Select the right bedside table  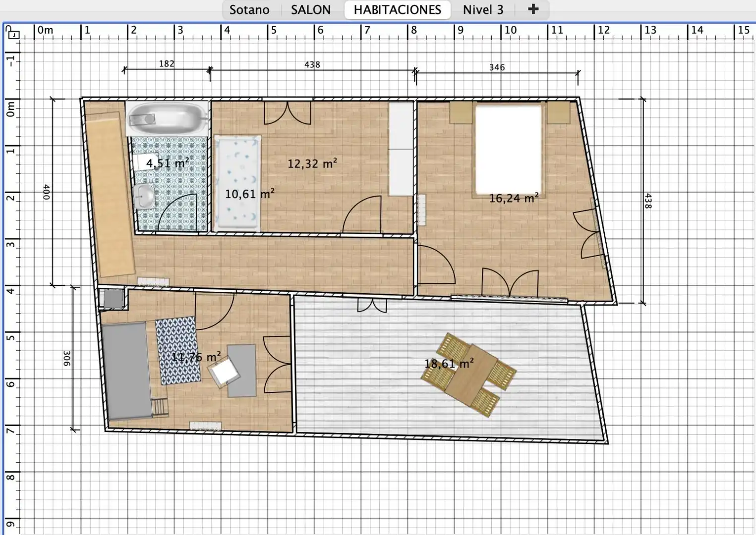point(558,112)
